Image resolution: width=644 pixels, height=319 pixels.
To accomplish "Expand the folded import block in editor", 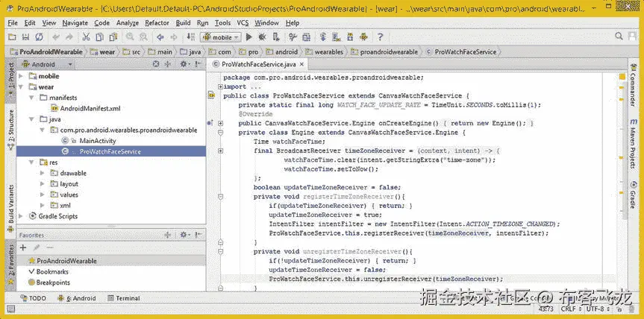I will [221, 86].
